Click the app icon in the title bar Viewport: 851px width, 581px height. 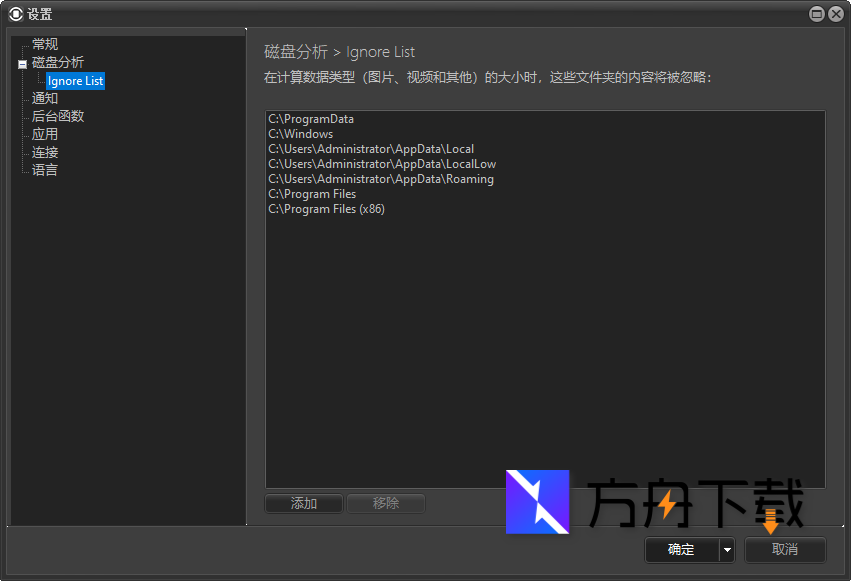[x=14, y=13]
